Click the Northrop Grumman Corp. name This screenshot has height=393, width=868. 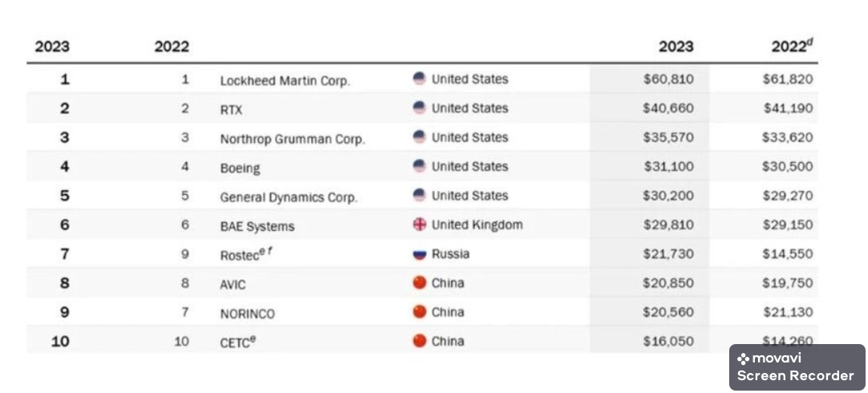click(x=292, y=139)
